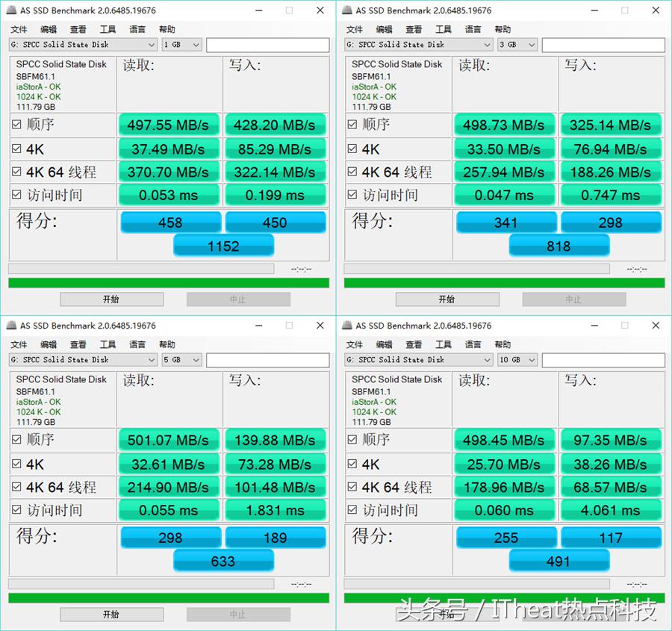This screenshot has height=631, width=672.
Task: Click the green progress bar in 3 GB window
Action: [x=505, y=283]
